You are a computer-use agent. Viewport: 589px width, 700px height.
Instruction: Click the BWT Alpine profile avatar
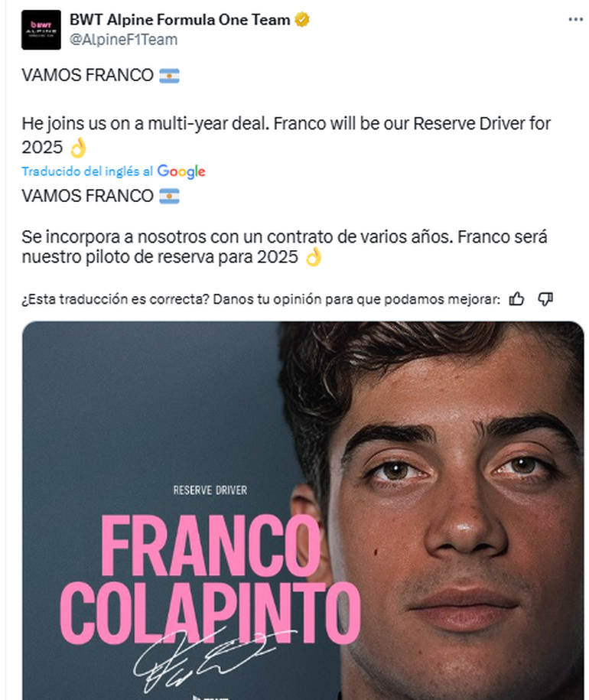tap(41, 30)
